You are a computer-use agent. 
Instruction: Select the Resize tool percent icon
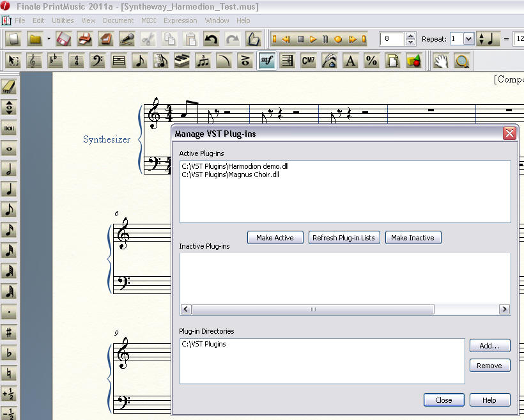tap(372, 61)
